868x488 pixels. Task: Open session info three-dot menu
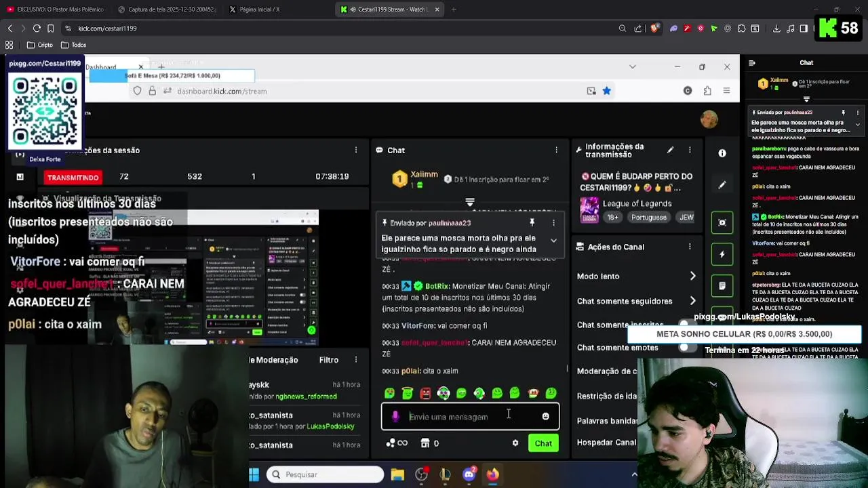pos(355,150)
